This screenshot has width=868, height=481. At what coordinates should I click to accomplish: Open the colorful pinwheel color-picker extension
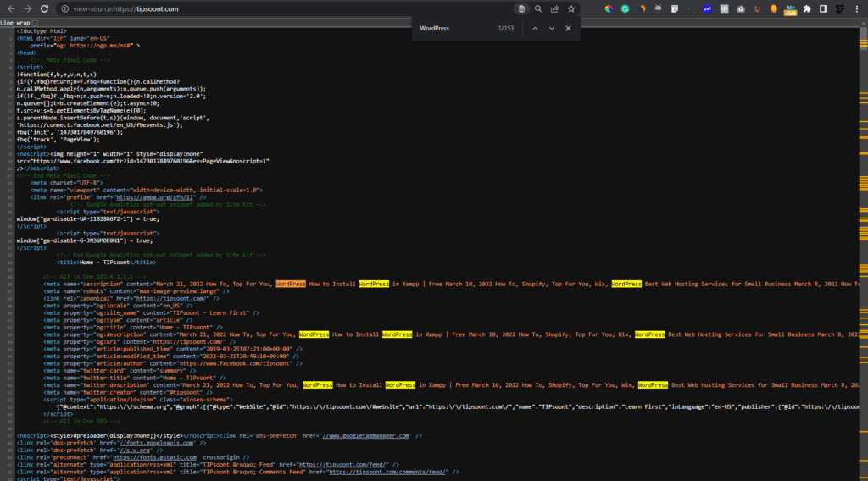coord(609,8)
